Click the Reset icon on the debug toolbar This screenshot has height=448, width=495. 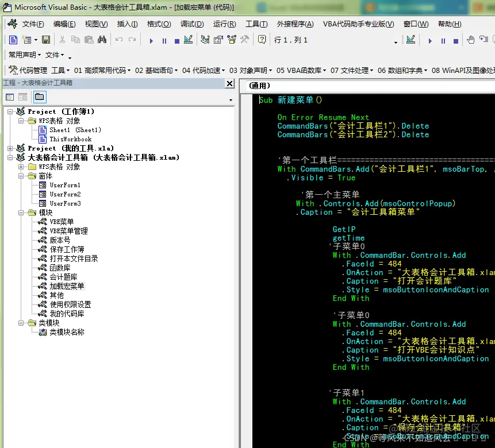pyautogui.click(x=456, y=41)
